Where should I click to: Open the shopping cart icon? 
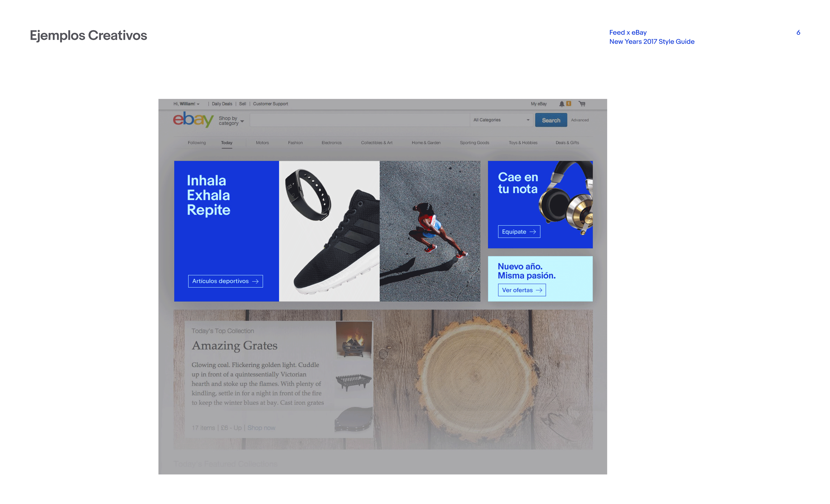(x=582, y=104)
